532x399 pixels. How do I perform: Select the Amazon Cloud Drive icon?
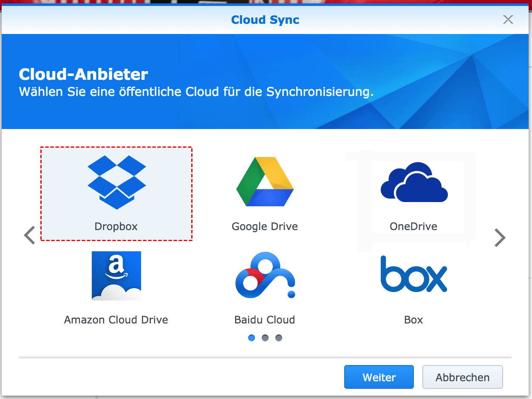point(116,276)
